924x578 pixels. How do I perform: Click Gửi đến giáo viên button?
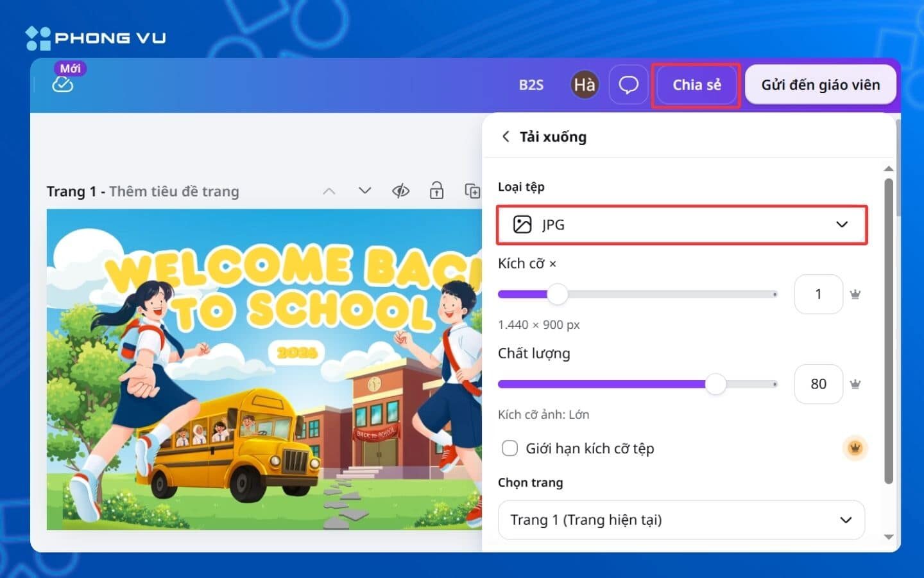(x=820, y=85)
